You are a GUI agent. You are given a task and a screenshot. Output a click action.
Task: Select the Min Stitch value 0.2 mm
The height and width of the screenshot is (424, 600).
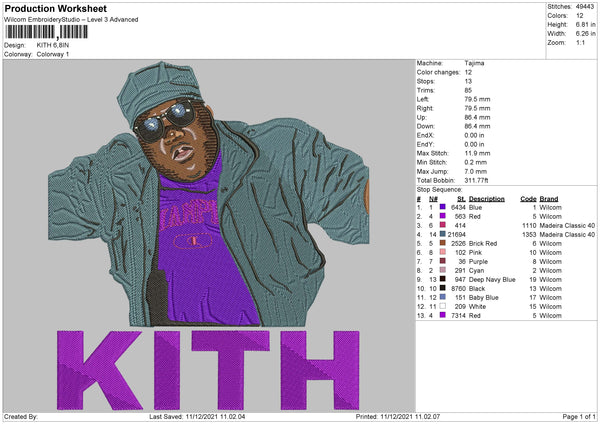coord(476,162)
